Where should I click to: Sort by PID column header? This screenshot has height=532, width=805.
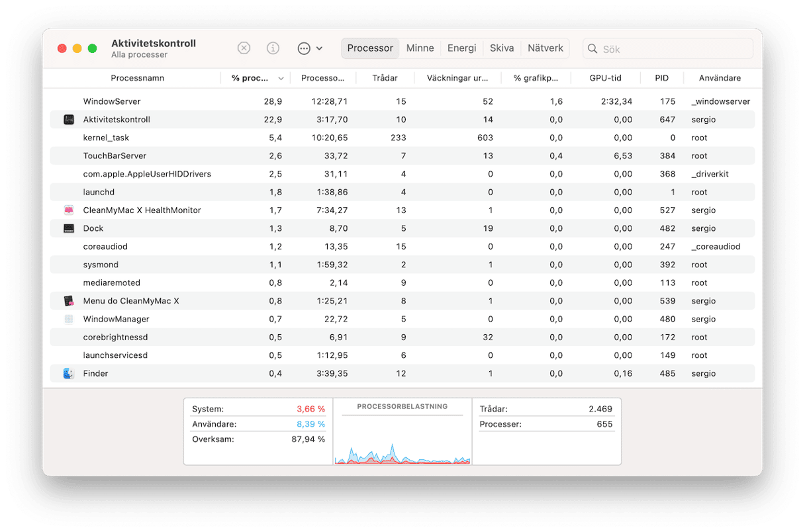pyautogui.click(x=661, y=78)
